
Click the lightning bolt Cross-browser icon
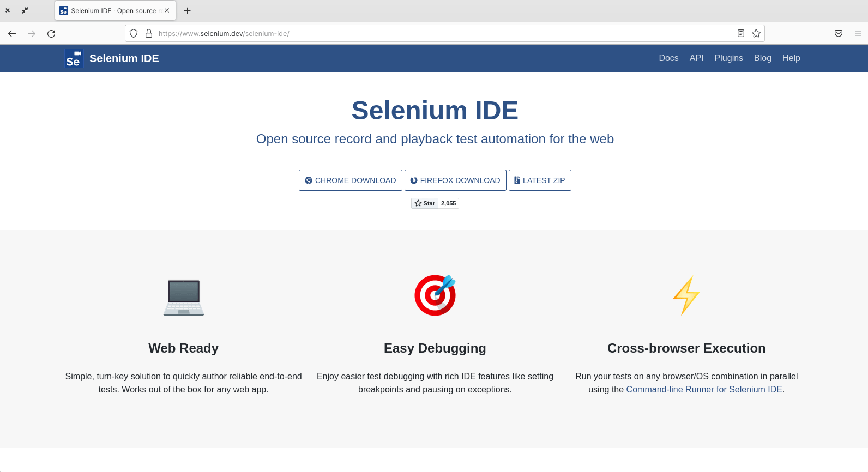click(x=686, y=295)
